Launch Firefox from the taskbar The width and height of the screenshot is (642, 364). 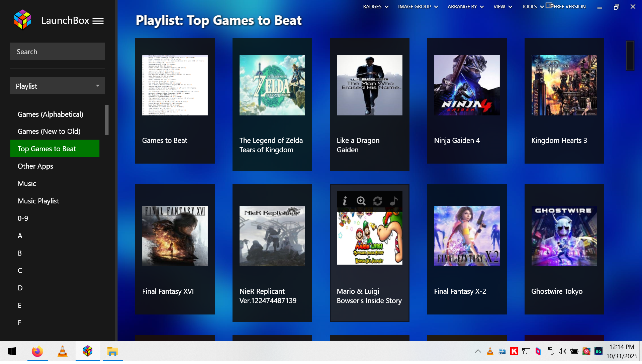point(37,351)
